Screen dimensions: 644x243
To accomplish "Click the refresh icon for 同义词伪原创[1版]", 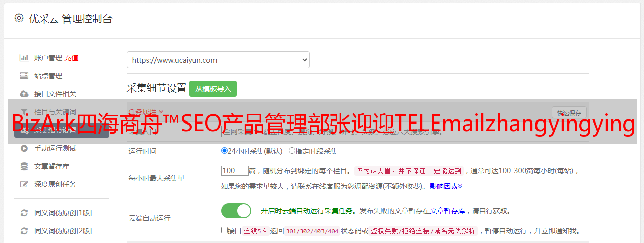I will (24, 213).
